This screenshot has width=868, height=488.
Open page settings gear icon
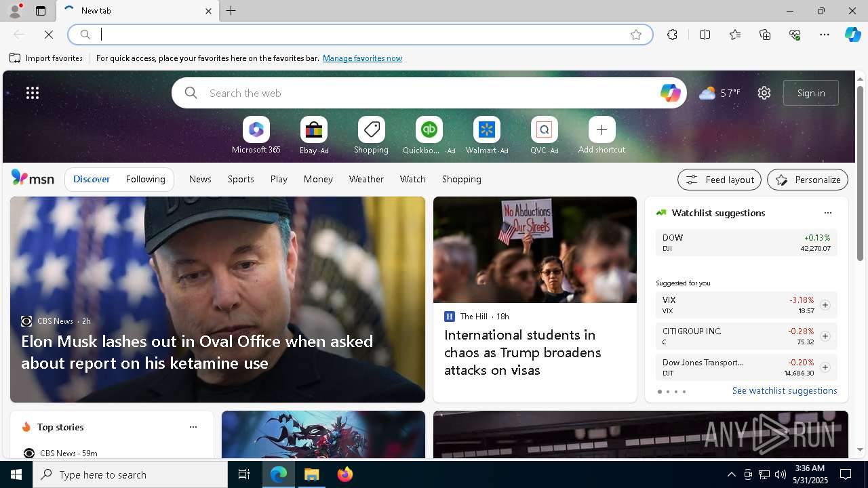[x=764, y=93]
